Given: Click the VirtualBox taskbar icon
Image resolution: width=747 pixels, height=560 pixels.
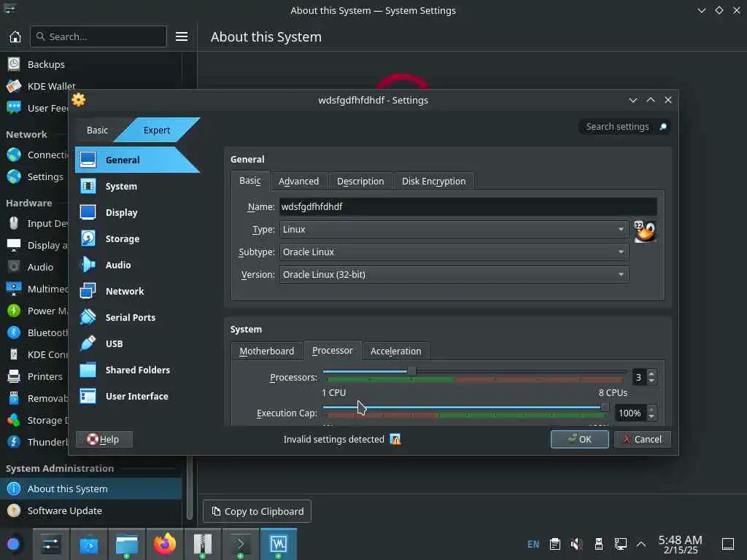Looking at the screenshot, I should click(x=279, y=544).
